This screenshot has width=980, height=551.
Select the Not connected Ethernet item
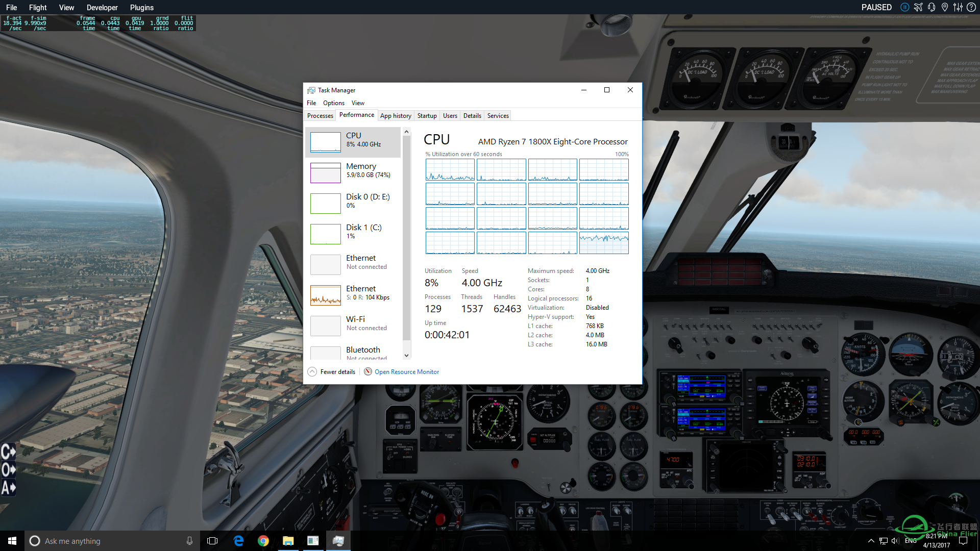pyautogui.click(x=353, y=264)
